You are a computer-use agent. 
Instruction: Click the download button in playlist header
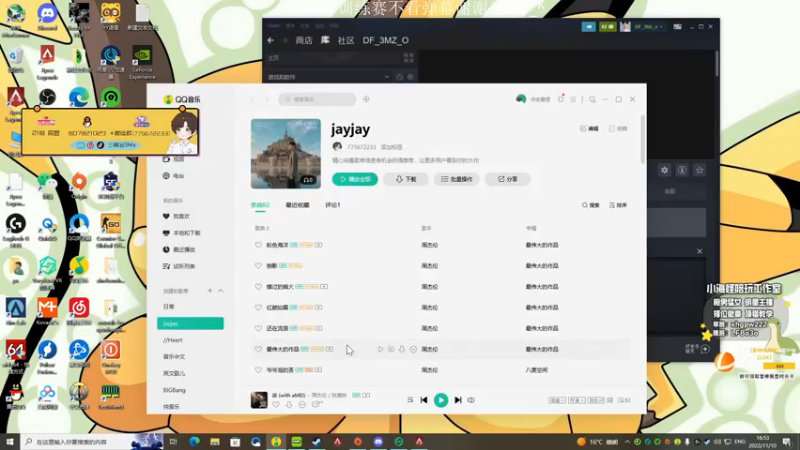pyautogui.click(x=406, y=179)
